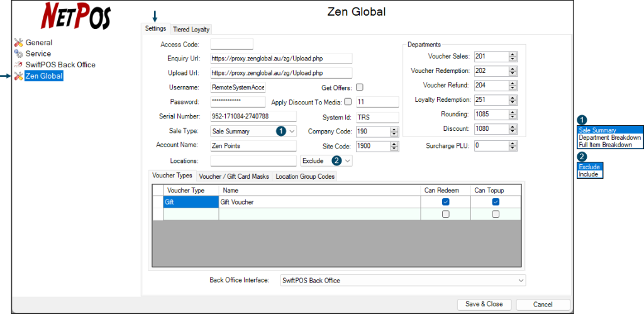Toggle Apply Discount To Media checkbox
The width and height of the screenshot is (644, 314).
click(348, 102)
